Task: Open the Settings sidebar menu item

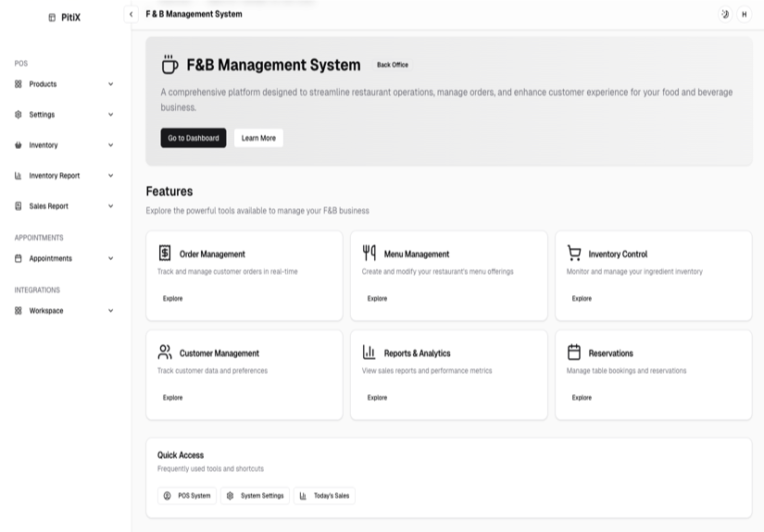Action: 64,115
